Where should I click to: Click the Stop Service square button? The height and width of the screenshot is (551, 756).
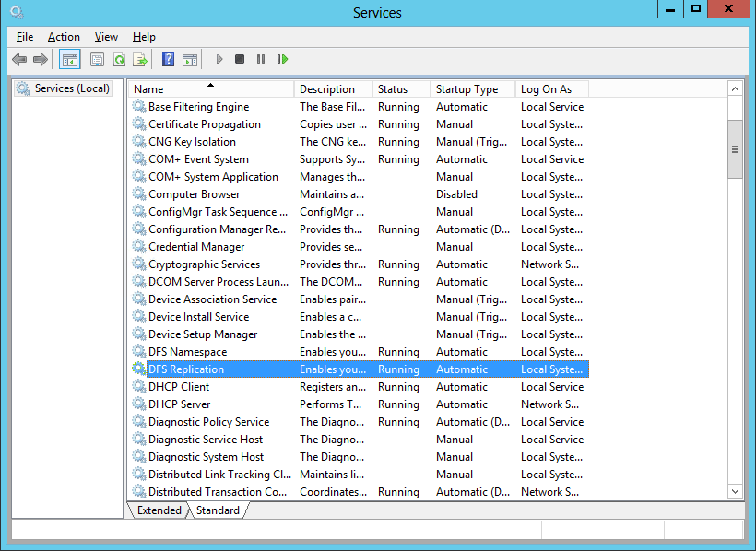(240, 59)
